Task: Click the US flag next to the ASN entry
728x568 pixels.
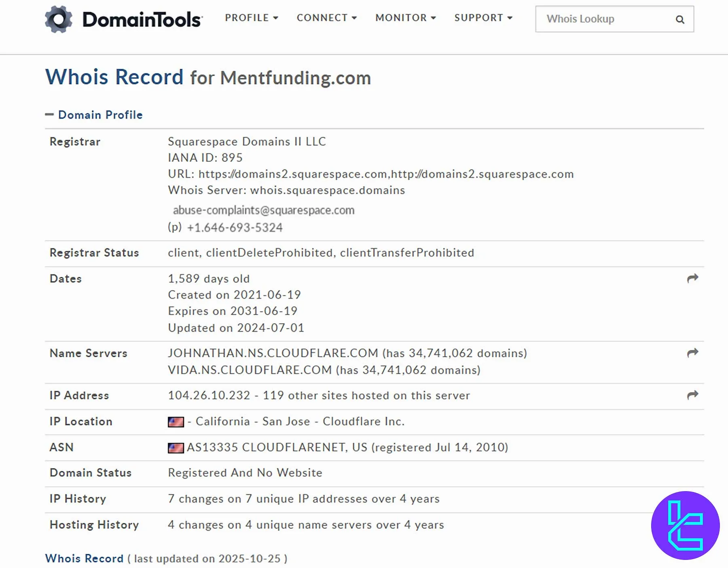Action: click(x=176, y=448)
